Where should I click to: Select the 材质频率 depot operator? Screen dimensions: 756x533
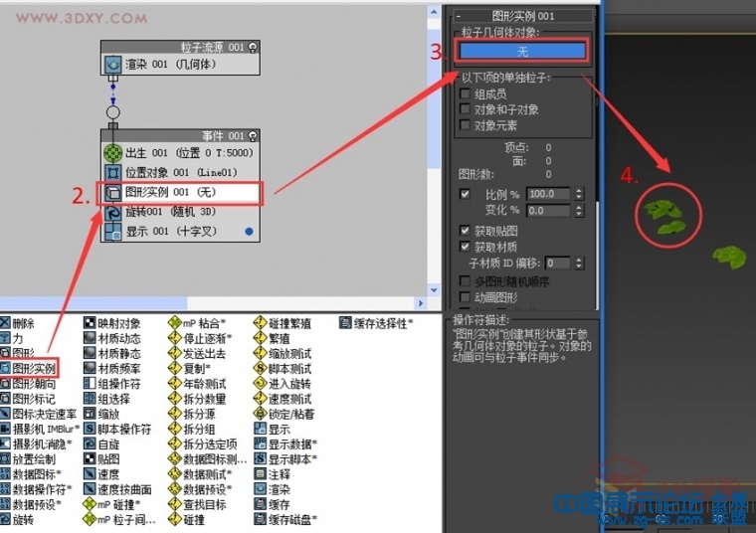click(x=112, y=369)
